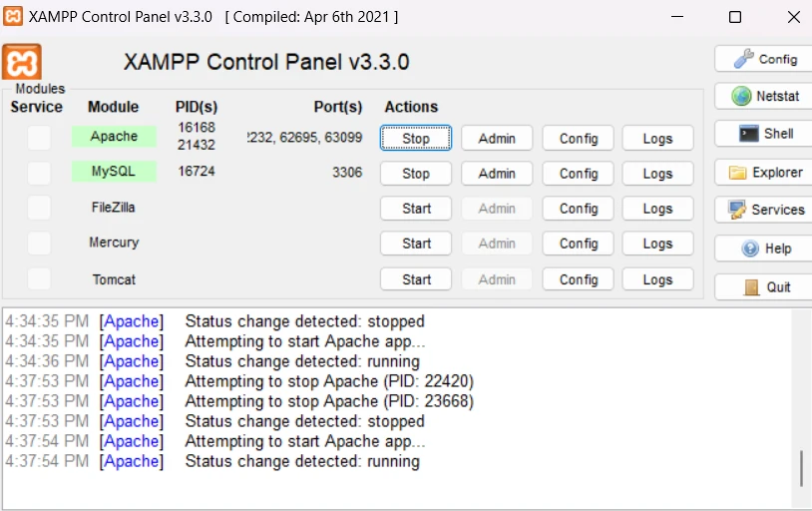812x511 pixels.
Task: Open Services via its icon button
Action: 764,210
